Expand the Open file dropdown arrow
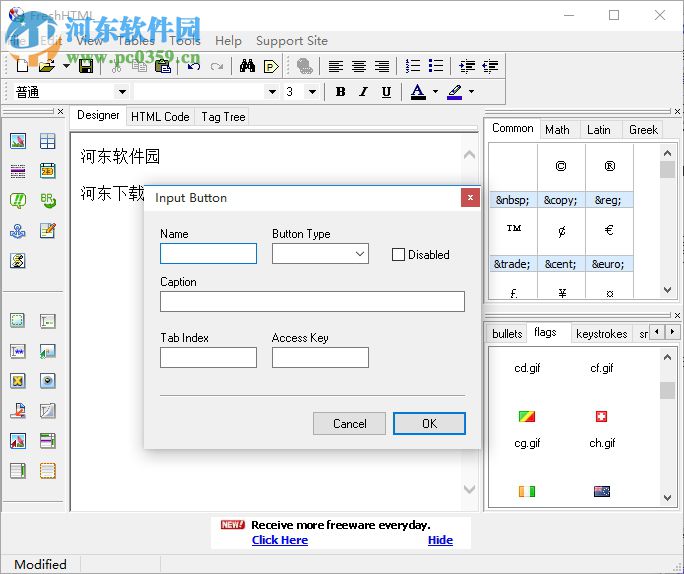The height and width of the screenshot is (574, 684). point(66,66)
